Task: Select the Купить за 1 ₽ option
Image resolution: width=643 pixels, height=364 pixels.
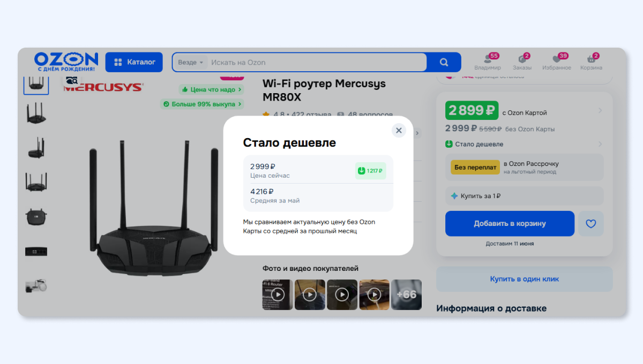Action: (524, 196)
